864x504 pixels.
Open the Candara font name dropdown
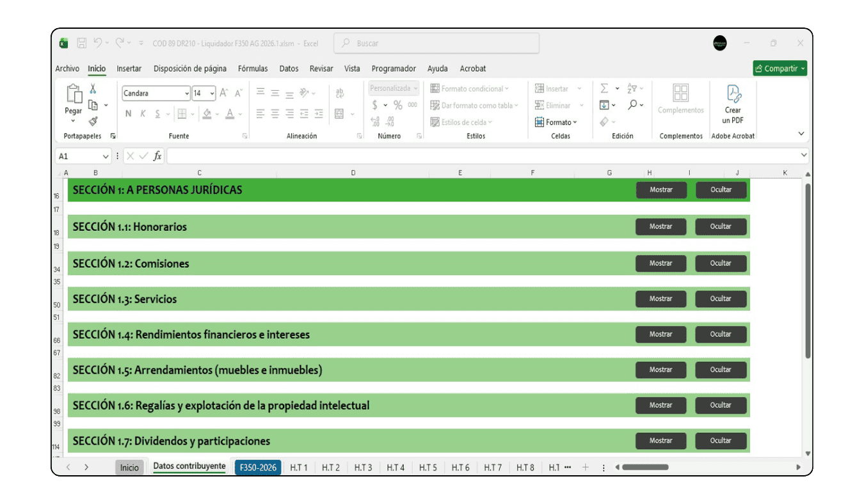[x=187, y=93]
